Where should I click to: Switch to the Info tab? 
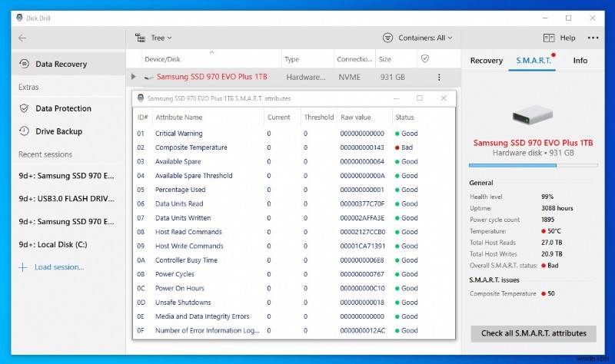point(580,61)
